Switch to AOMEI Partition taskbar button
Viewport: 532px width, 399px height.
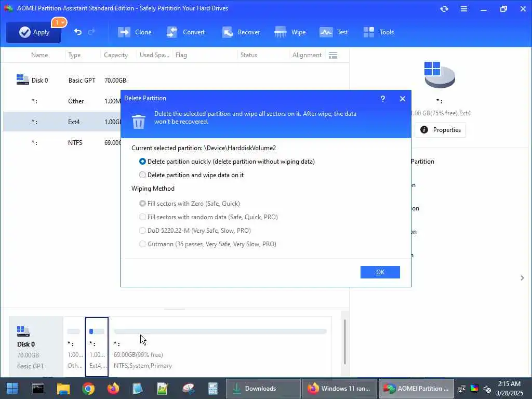coord(416,389)
